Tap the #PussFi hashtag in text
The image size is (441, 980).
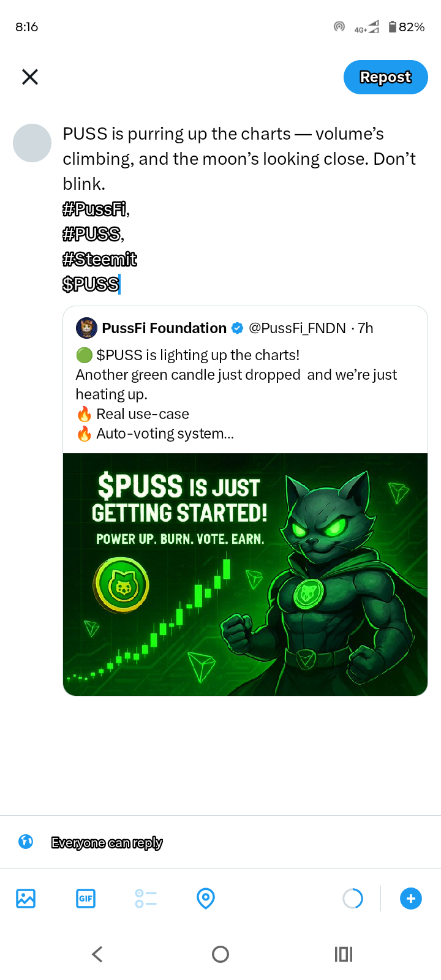(x=95, y=209)
